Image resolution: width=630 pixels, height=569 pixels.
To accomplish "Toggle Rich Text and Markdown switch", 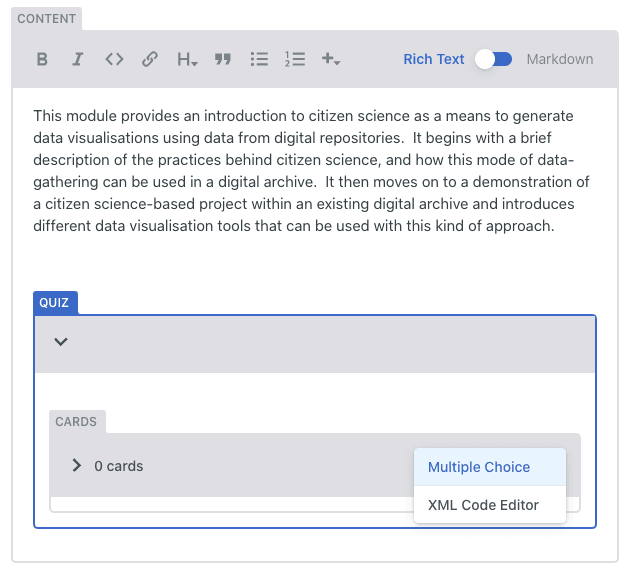I will 494,59.
